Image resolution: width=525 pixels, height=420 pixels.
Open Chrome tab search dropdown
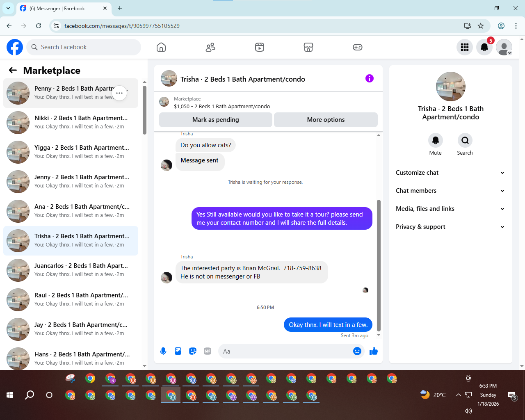[8, 8]
